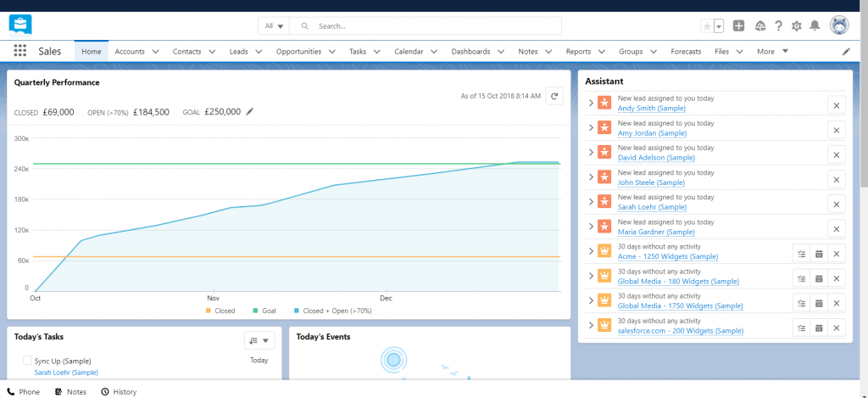Dismiss the Maria Gardner lead notification

[x=837, y=228]
